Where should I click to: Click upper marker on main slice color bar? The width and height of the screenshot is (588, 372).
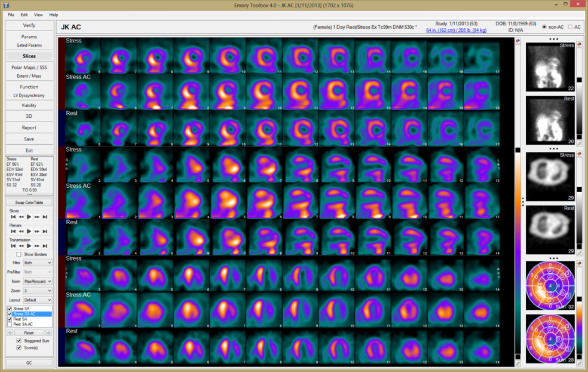[518, 150]
